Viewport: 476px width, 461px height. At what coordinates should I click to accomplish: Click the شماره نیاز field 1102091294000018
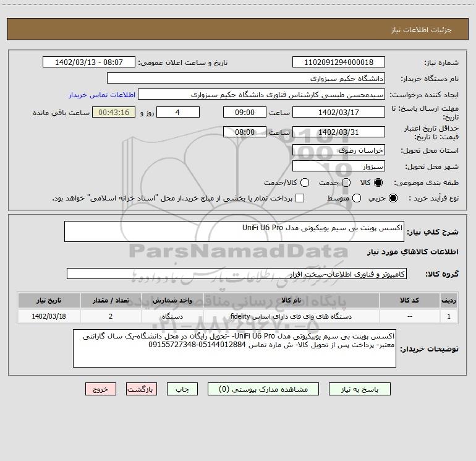(339, 62)
